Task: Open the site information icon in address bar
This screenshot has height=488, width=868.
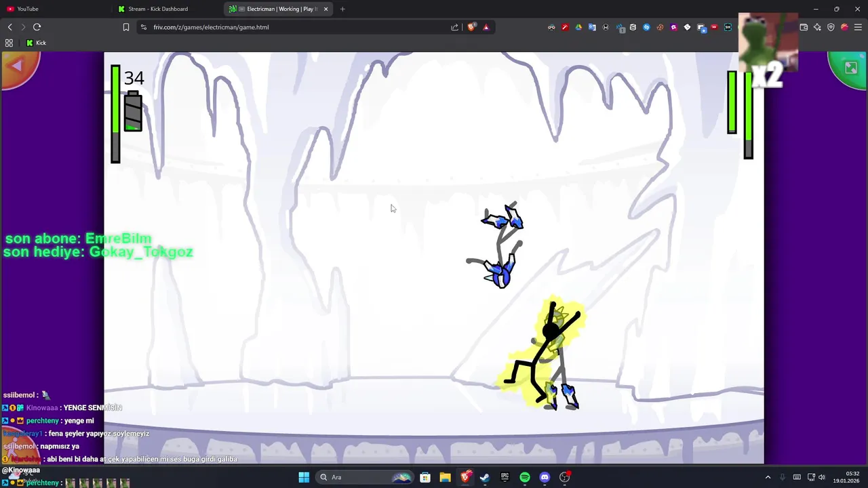Action: point(142,27)
